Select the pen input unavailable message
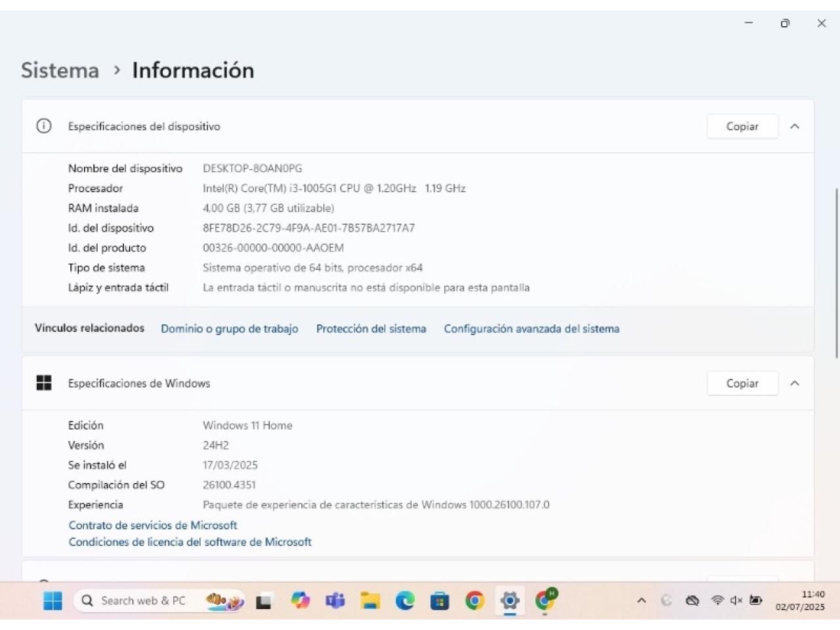840x630 pixels. [x=366, y=287]
